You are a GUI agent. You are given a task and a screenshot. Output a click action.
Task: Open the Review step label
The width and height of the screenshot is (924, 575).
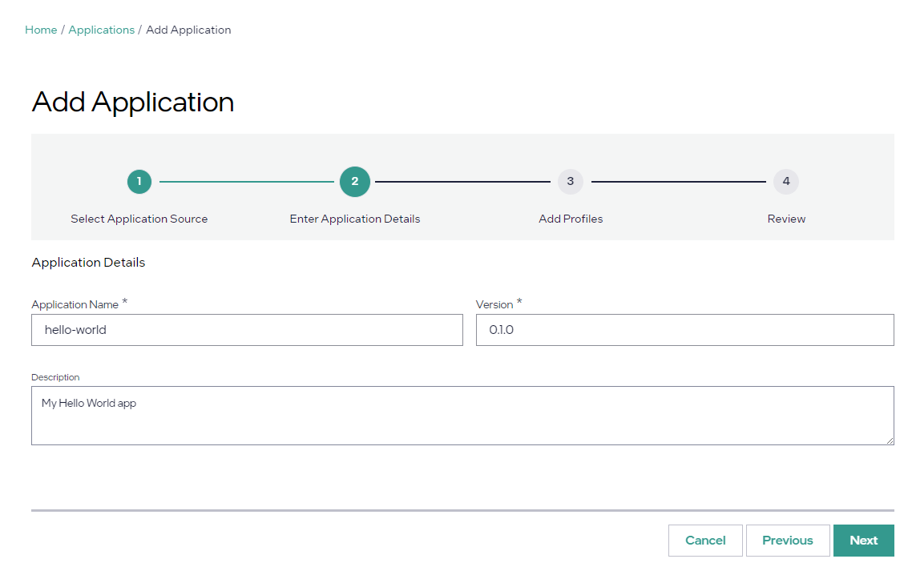pyautogui.click(x=786, y=219)
